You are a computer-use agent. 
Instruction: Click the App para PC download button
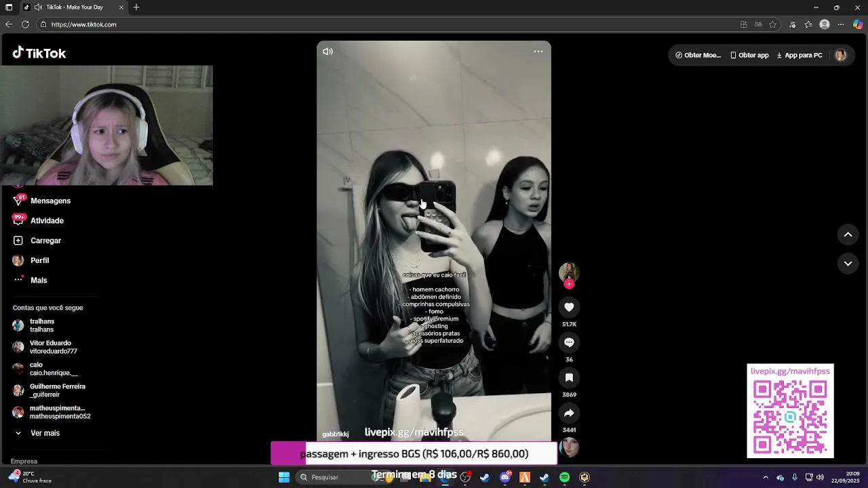(x=800, y=55)
